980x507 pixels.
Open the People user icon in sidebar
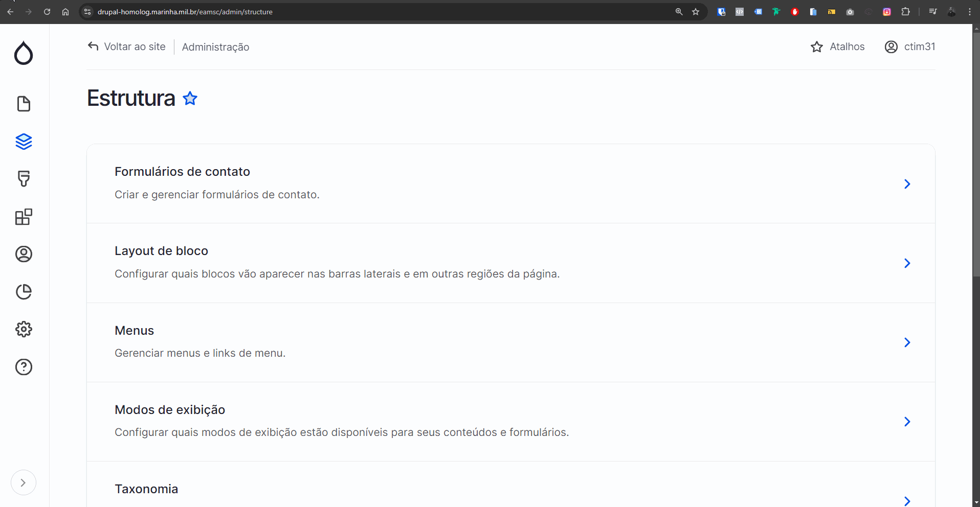coord(24,254)
